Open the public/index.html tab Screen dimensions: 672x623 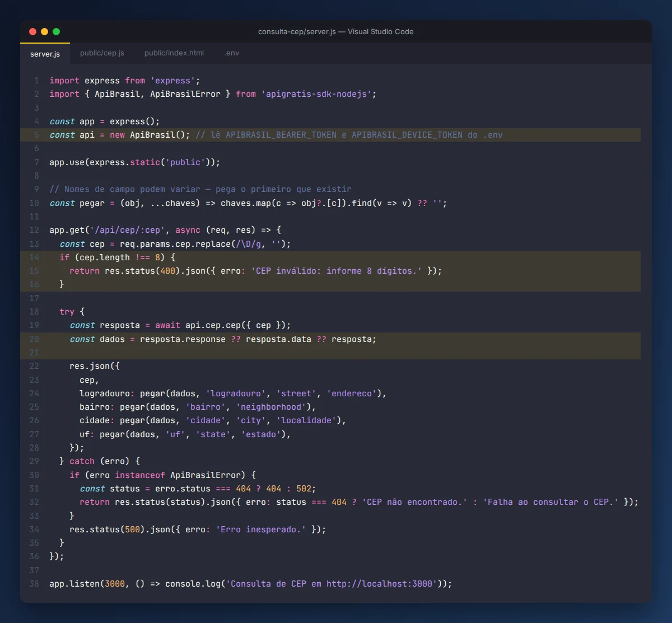click(174, 53)
